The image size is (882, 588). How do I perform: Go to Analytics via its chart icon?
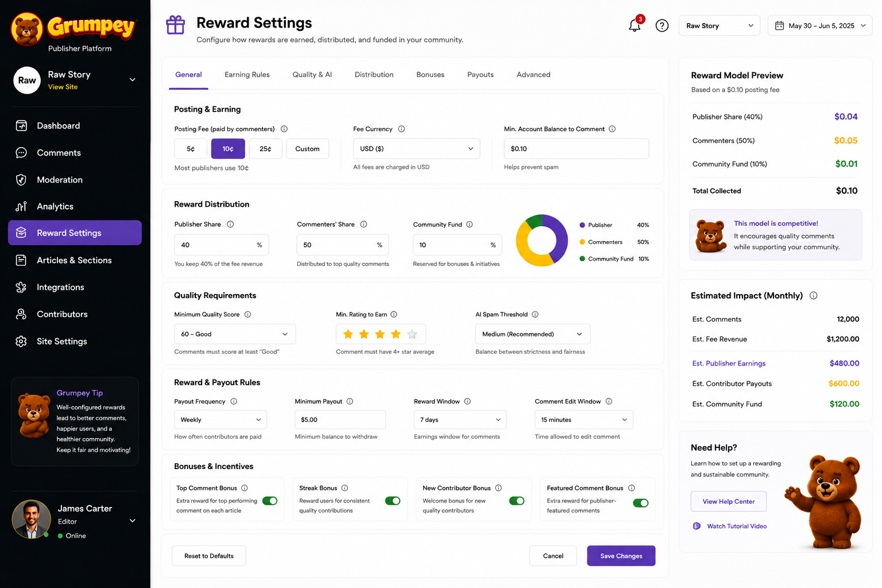(x=21, y=207)
